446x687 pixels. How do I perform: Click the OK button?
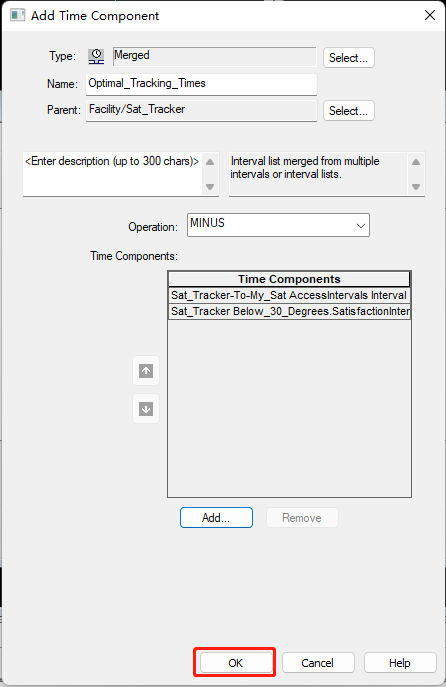point(235,662)
